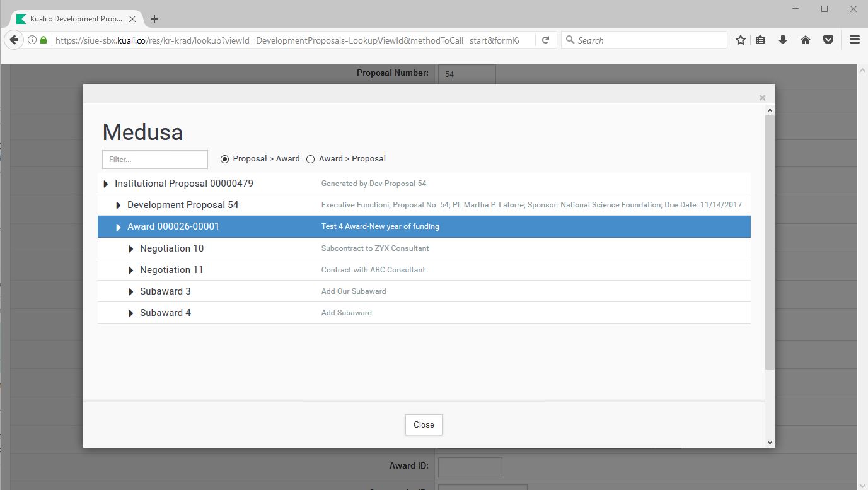Expand the Negotiation 10 tree node
Screen dimensions: 868x490
point(131,249)
